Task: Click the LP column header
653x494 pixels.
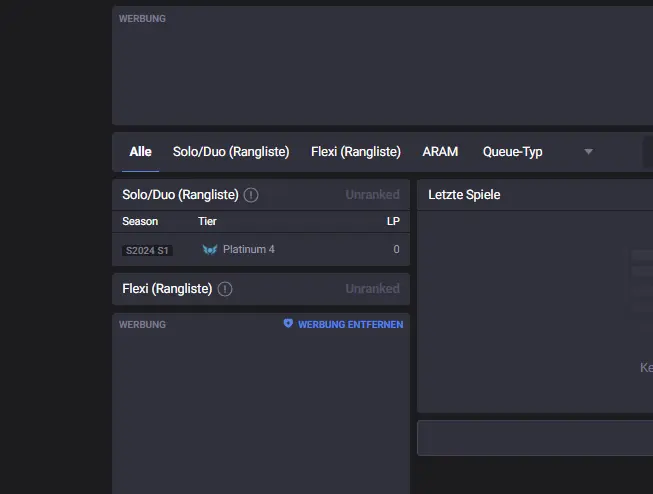Action: click(393, 221)
